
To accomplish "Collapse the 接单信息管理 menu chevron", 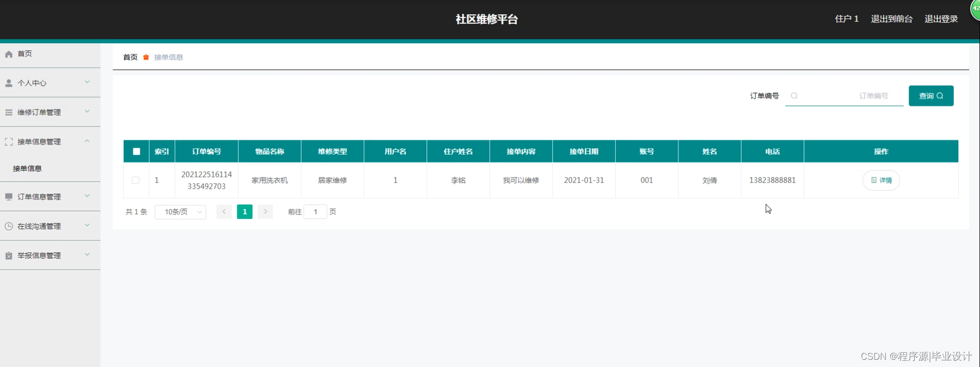I will (87, 141).
